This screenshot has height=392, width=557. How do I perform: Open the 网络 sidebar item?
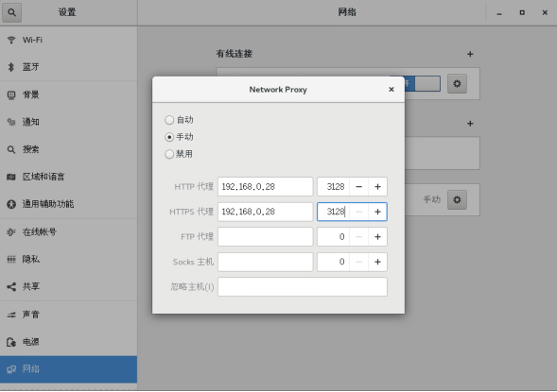pos(68,369)
